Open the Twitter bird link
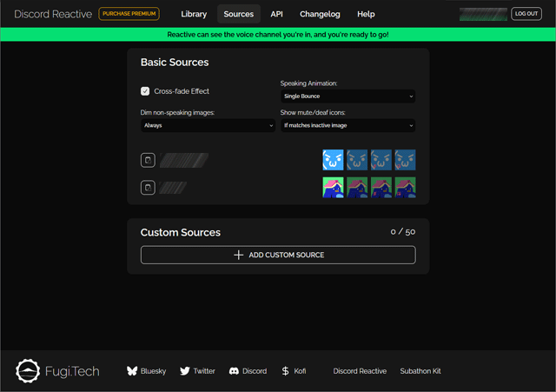 185,371
